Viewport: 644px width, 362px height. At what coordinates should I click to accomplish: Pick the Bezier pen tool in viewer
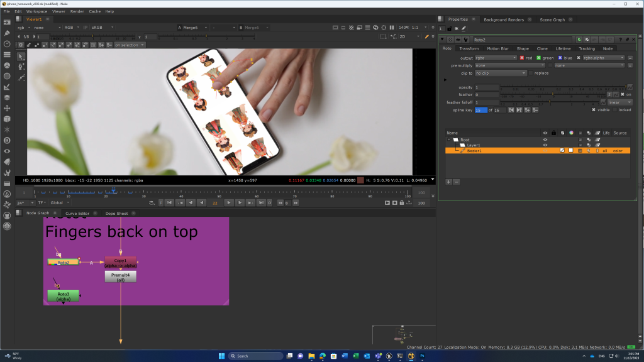(x=21, y=67)
